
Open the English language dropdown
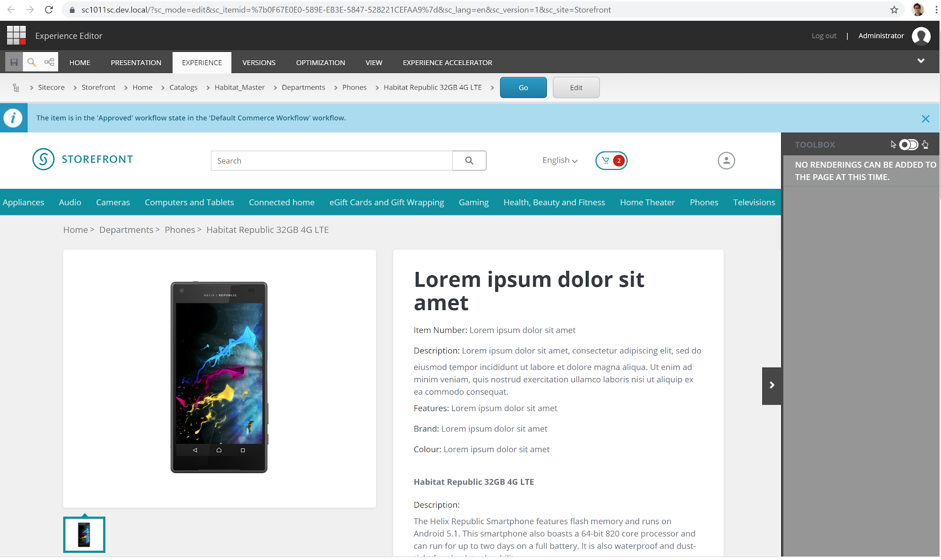pos(559,160)
